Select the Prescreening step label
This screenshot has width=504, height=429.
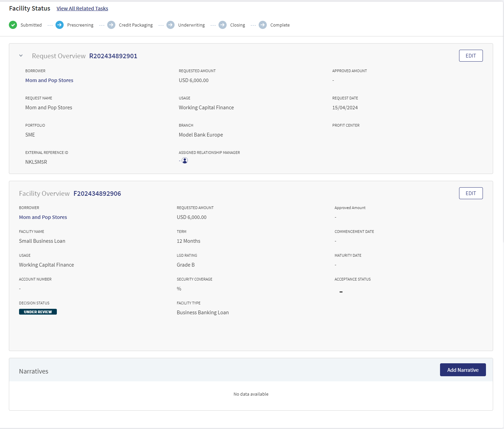point(80,25)
